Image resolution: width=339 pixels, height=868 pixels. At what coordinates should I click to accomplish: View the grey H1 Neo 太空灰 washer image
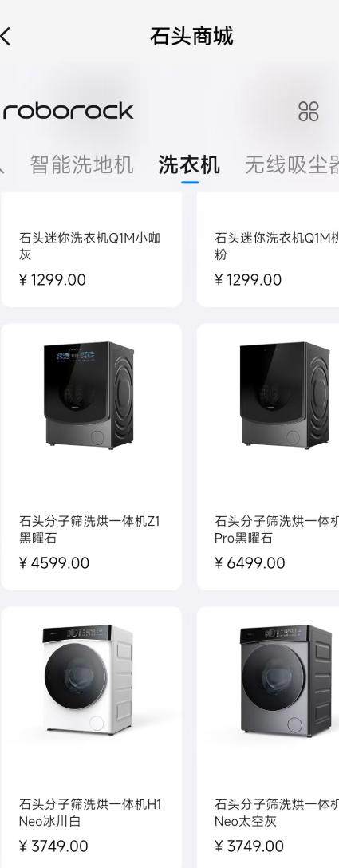click(286, 680)
